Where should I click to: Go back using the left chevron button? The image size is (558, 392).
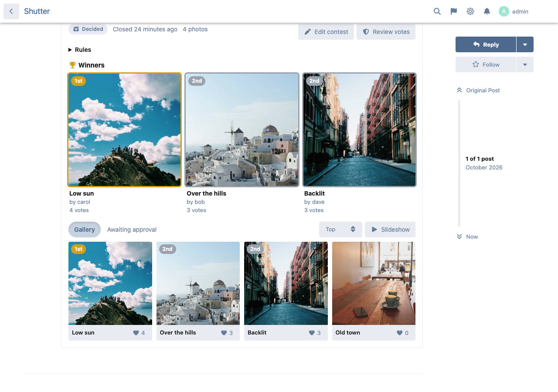coord(11,11)
